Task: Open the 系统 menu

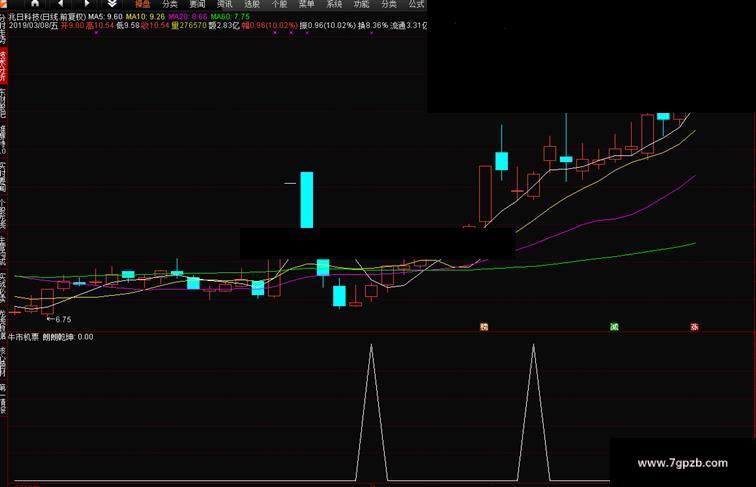Action: point(334,4)
